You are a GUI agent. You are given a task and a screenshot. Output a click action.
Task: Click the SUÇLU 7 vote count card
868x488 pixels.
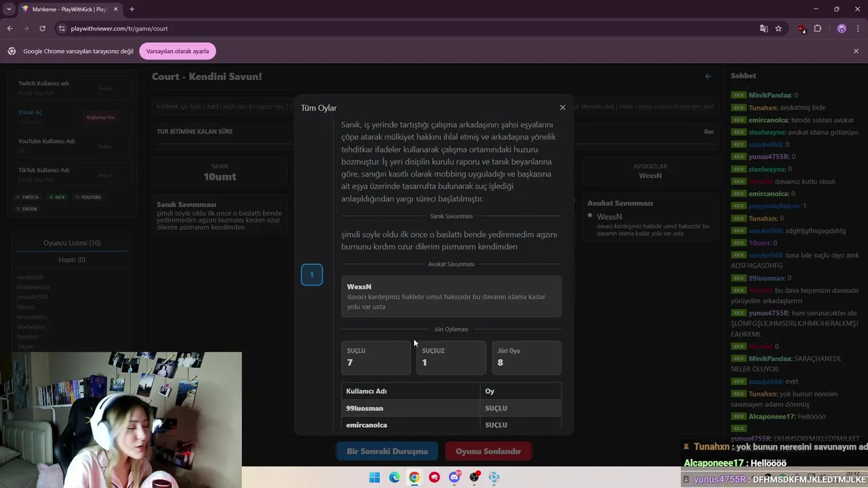[376, 357]
